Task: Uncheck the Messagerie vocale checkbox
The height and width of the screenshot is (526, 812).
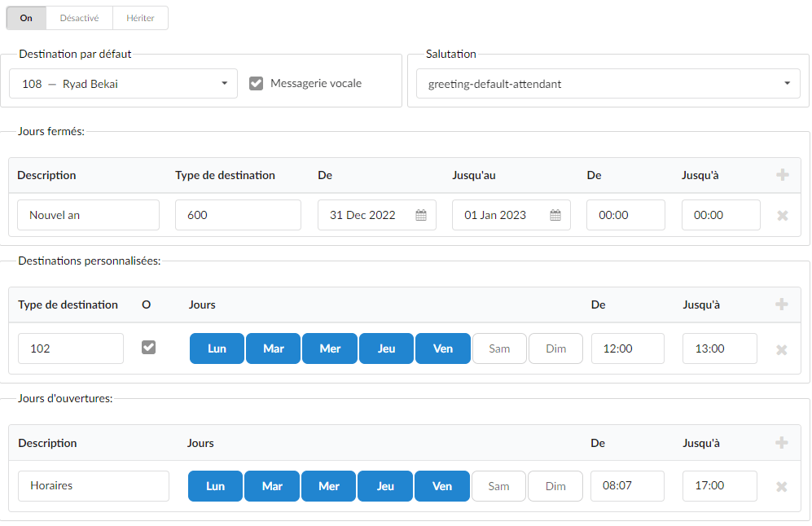Action: [x=256, y=83]
